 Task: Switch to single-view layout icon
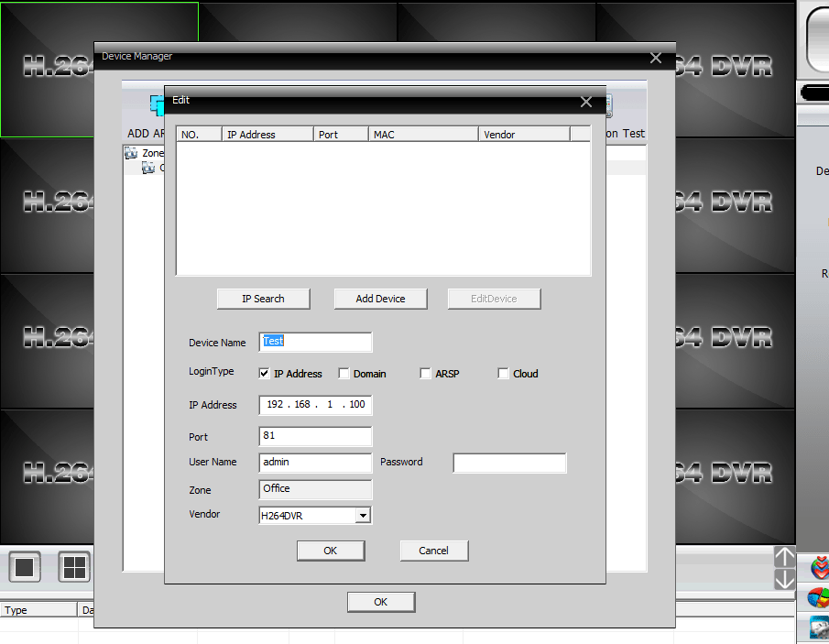click(x=25, y=567)
